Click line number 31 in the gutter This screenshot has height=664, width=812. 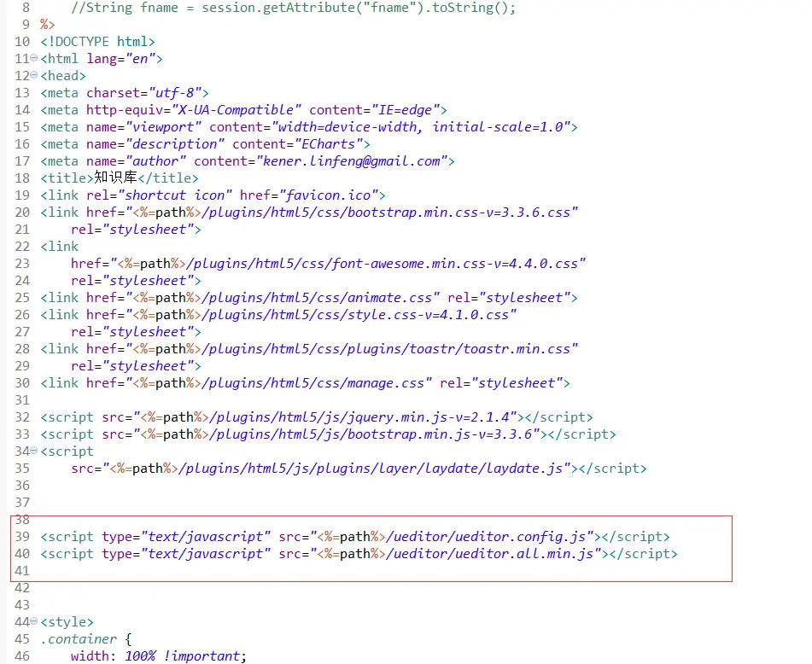[22, 400]
